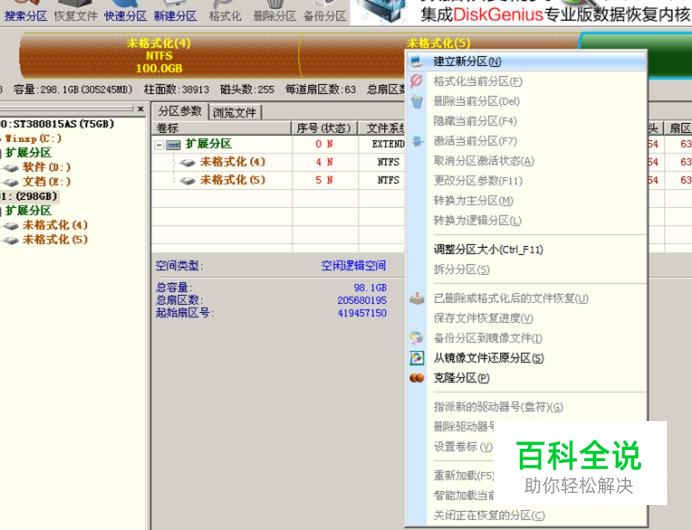Collapse the 扩展分区 row in partition table
The image size is (692, 530).
pos(159,145)
